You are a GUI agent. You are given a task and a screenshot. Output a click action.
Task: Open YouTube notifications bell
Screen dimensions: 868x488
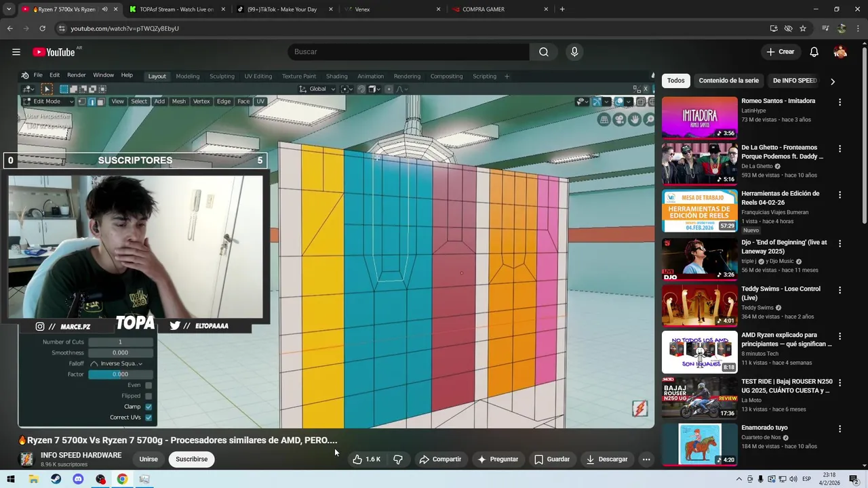[814, 52]
